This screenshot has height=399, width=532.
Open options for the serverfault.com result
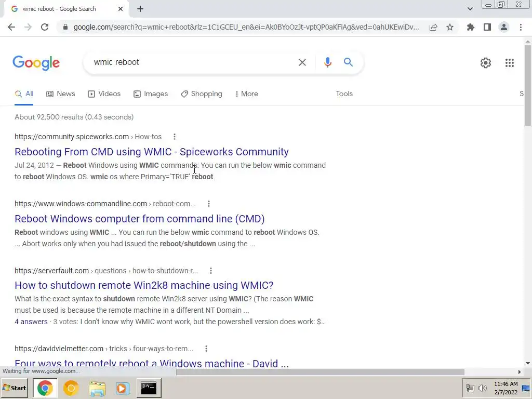tap(211, 271)
